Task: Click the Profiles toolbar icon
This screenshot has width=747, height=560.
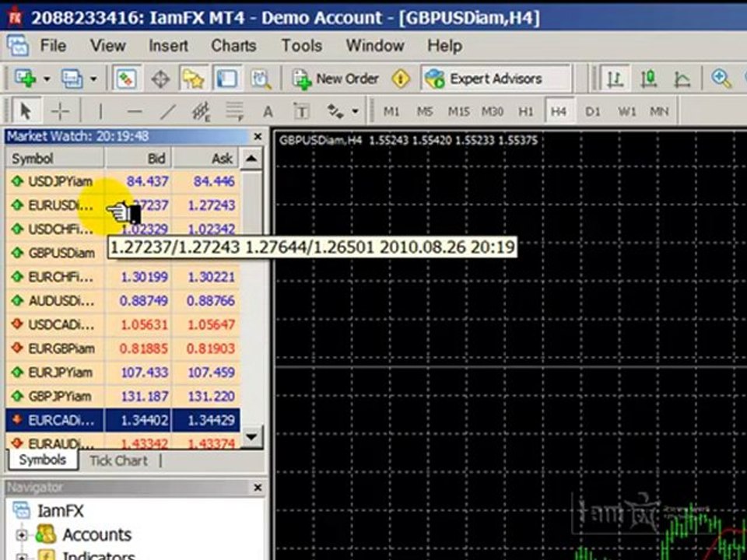Action: click(x=72, y=79)
